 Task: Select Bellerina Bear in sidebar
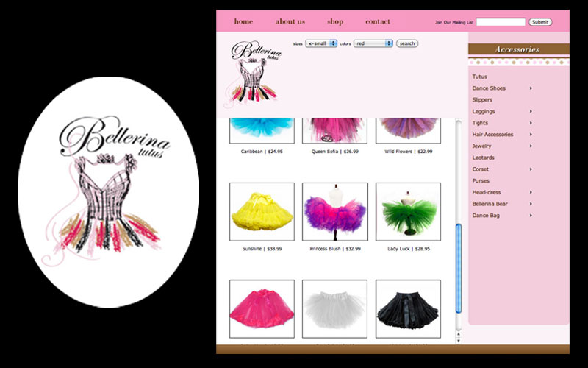click(490, 204)
